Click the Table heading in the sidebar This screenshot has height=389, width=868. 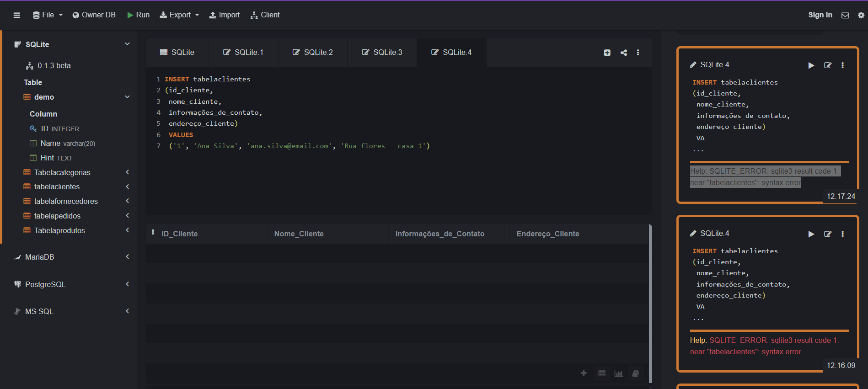click(x=33, y=82)
